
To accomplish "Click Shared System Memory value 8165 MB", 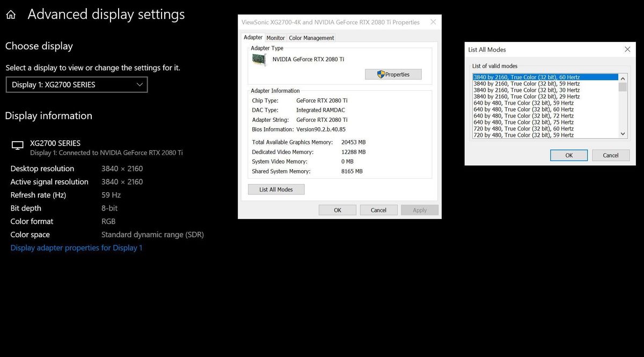I will tap(352, 171).
